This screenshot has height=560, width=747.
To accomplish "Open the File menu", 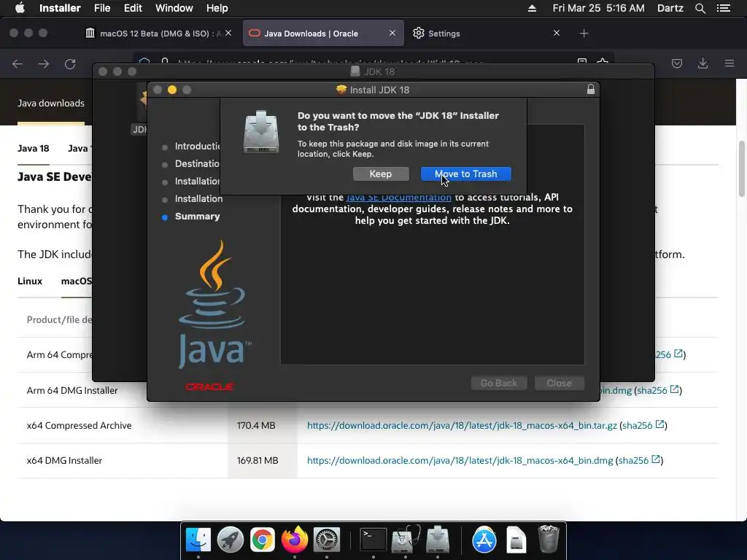I will (x=102, y=8).
